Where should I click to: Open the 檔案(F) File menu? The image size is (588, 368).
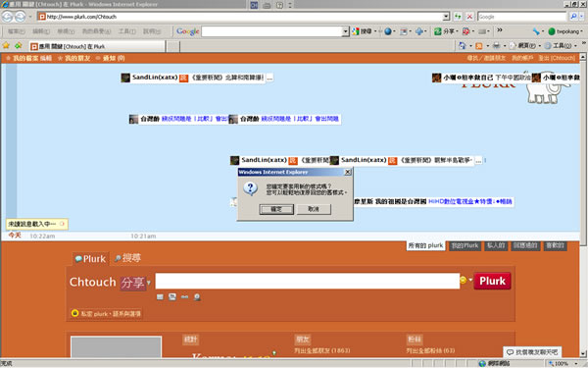(x=16, y=31)
